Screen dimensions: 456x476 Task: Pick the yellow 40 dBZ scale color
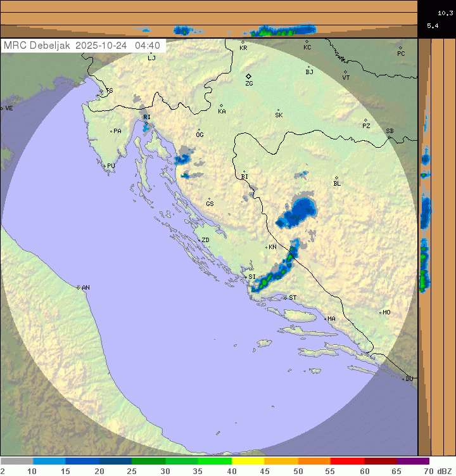coord(248,461)
